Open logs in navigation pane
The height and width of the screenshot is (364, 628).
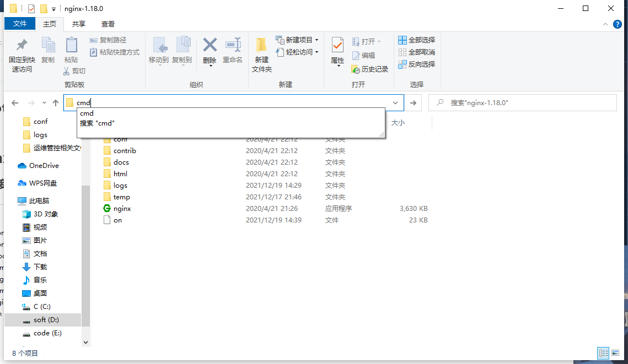40,135
